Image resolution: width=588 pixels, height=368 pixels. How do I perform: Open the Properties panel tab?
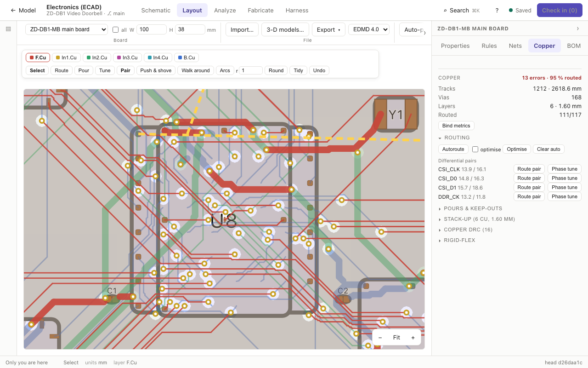[x=455, y=46]
